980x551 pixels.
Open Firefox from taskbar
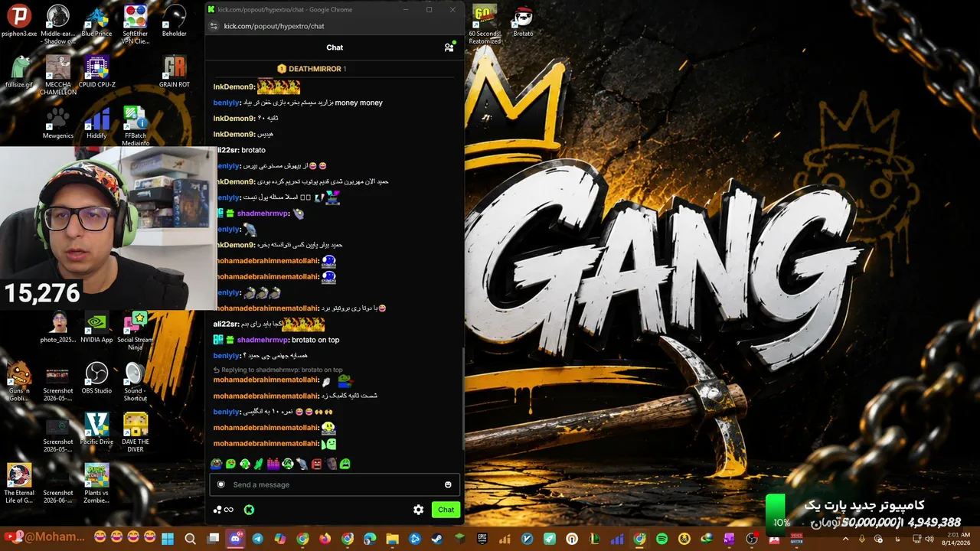325,539
